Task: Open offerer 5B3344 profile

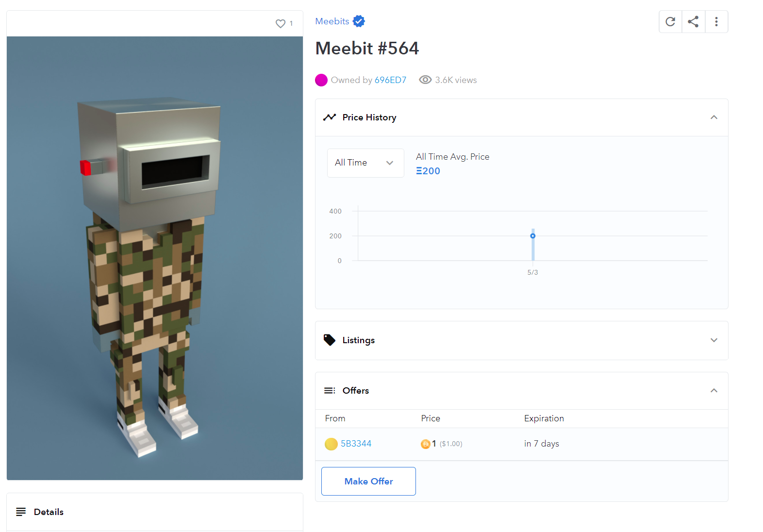Action: [356, 444]
